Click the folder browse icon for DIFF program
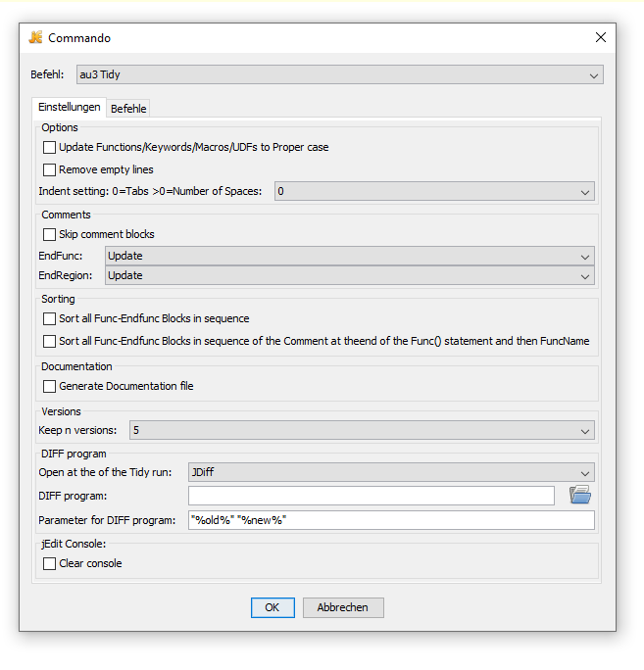Image resolution: width=644 pixels, height=670 pixels. point(580,496)
